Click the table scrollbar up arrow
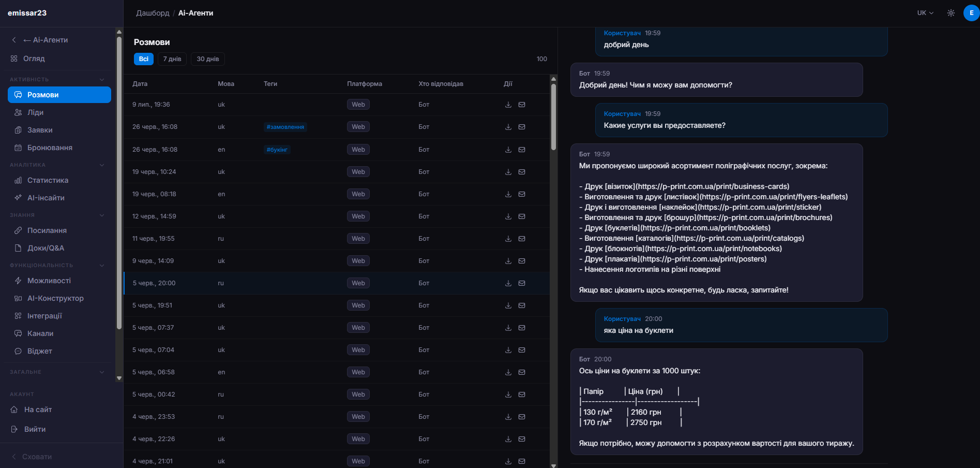This screenshot has height=468, width=980. [553, 79]
